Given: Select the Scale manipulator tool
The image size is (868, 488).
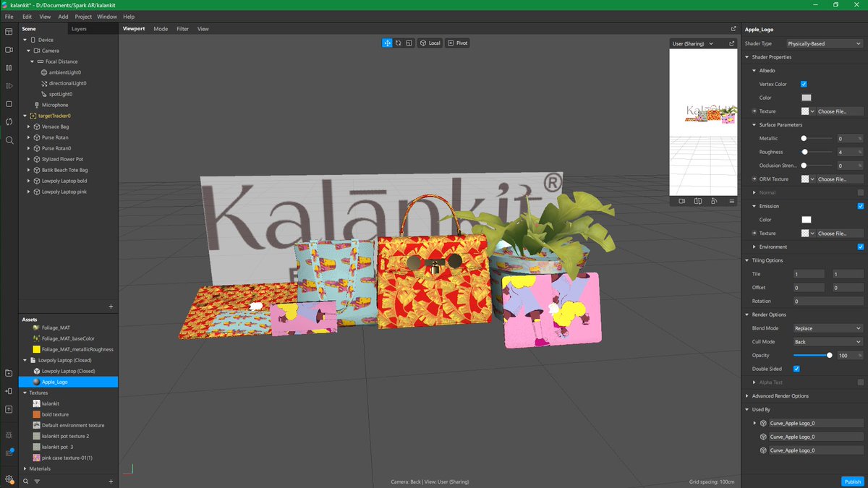Looking at the screenshot, I should pos(409,43).
